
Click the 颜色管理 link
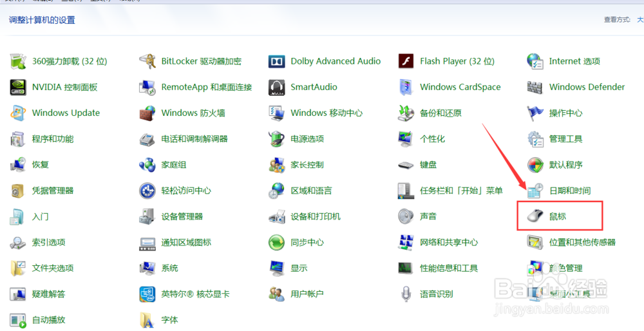pyautogui.click(x=566, y=268)
